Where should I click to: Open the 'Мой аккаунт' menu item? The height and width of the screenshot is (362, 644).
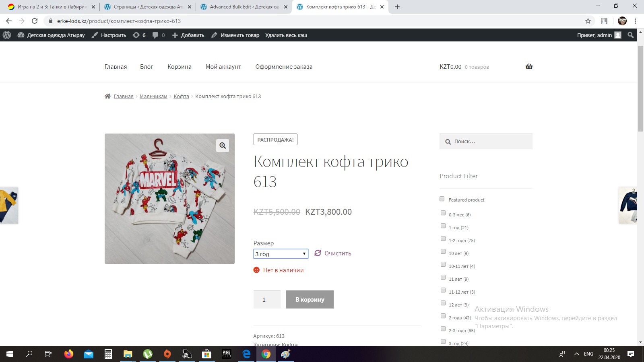(223, 67)
